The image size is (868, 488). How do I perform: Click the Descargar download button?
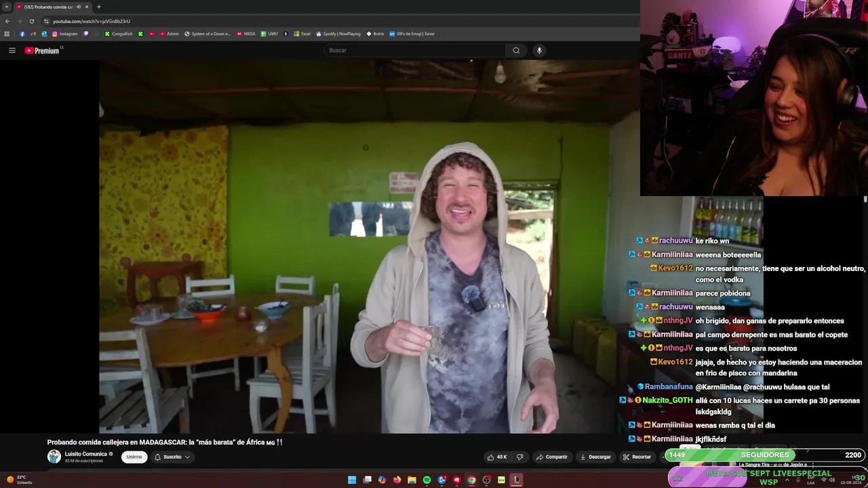(x=595, y=457)
